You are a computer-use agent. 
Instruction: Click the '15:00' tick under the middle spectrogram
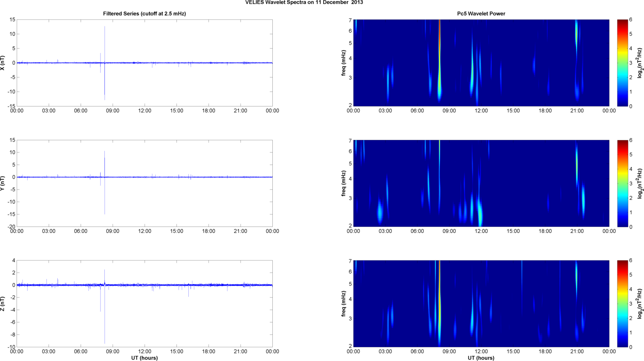tap(513, 231)
